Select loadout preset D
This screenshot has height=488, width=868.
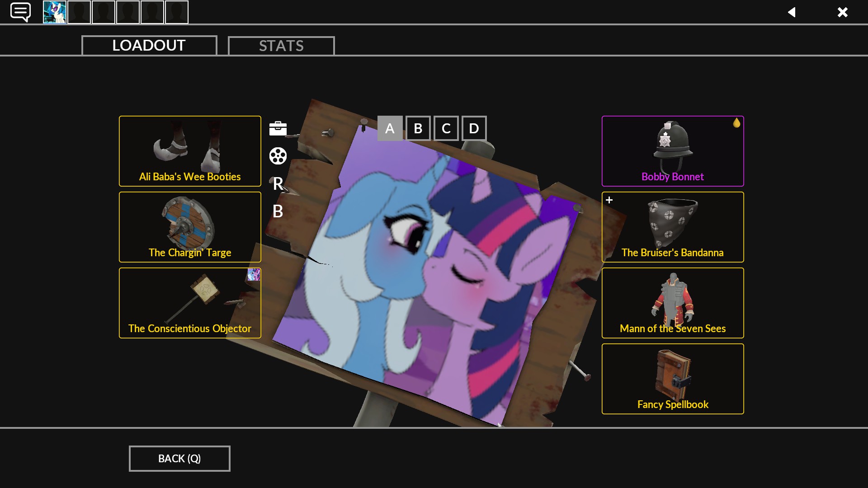pos(474,128)
